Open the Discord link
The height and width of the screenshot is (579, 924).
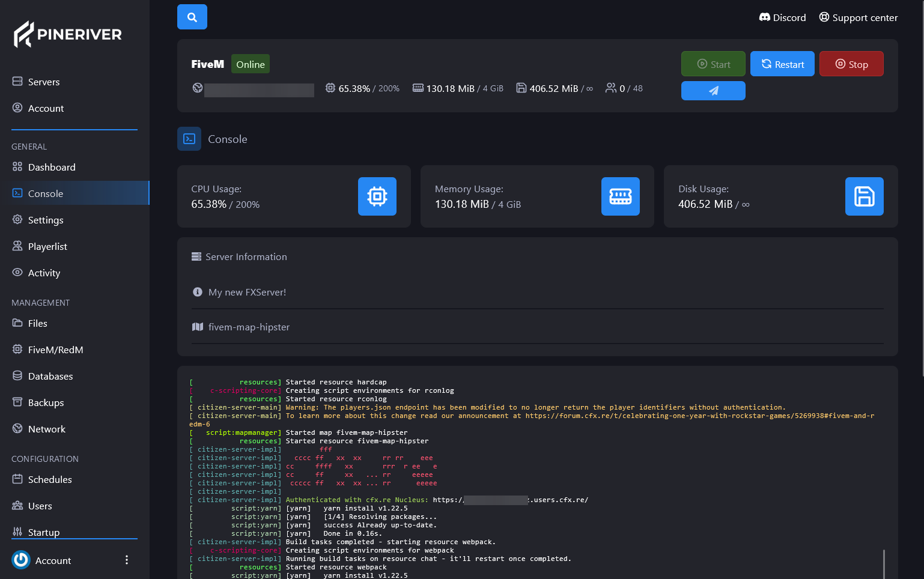click(782, 17)
